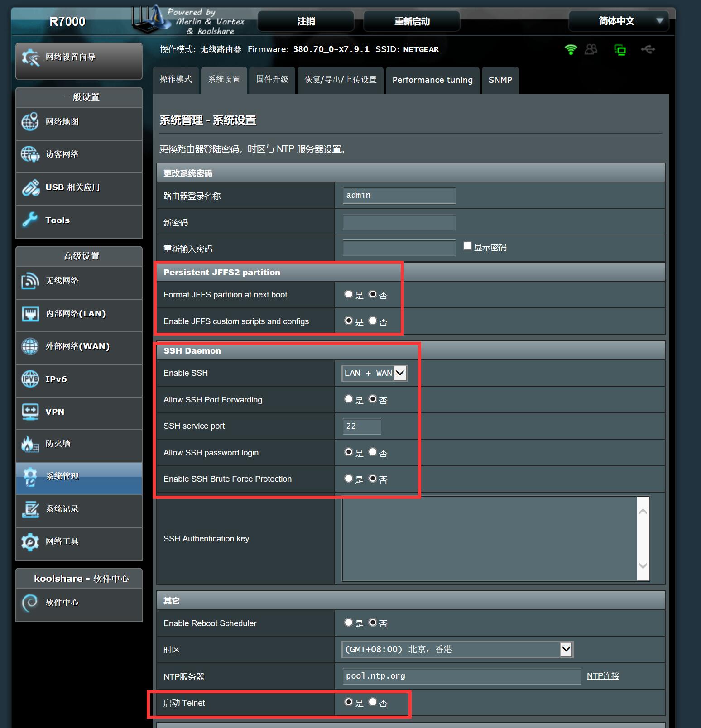Click the NTP server input field
Viewport: 701px width, 728px height.
[x=462, y=676]
